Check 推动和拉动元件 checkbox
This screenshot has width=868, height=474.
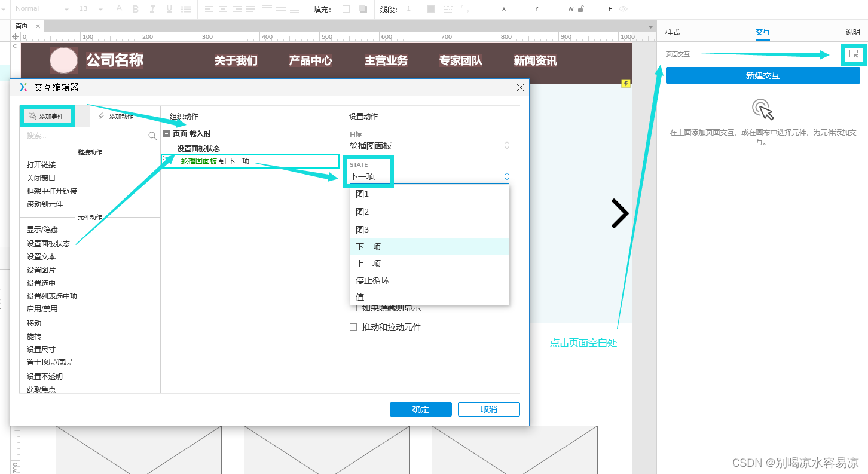pyautogui.click(x=353, y=327)
